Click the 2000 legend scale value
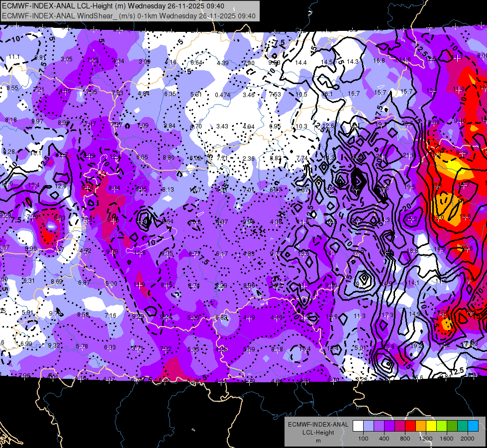Viewport: 487px width, 448px height. point(468,439)
